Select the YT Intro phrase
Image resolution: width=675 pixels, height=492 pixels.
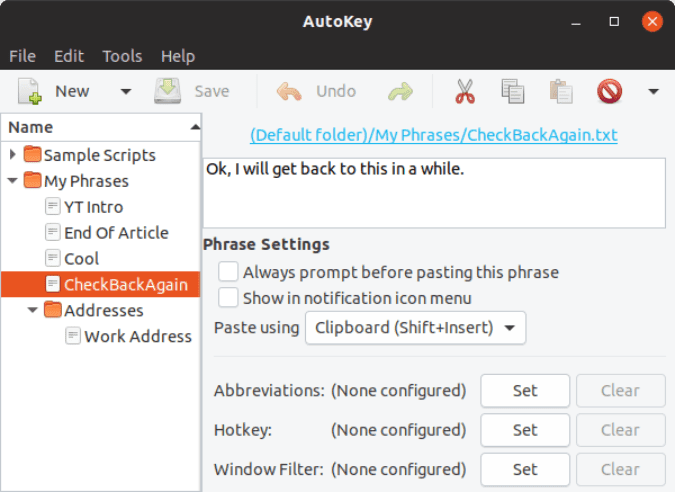tap(93, 207)
